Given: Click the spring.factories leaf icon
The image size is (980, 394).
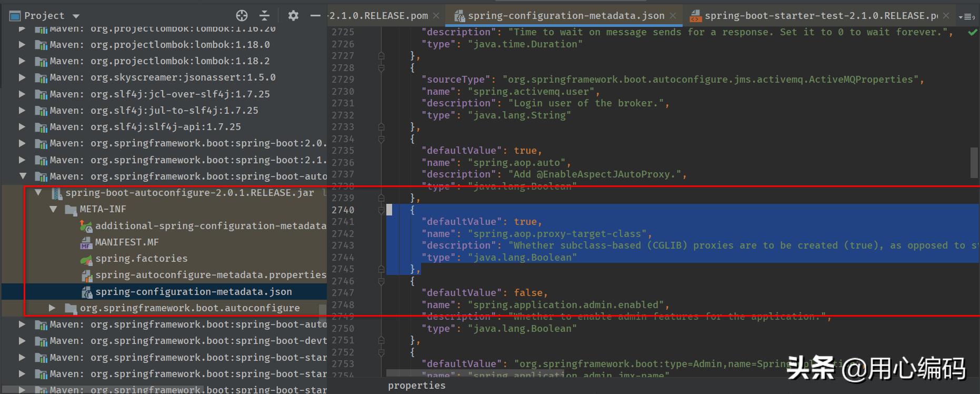Looking at the screenshot, I should [86, 259].
